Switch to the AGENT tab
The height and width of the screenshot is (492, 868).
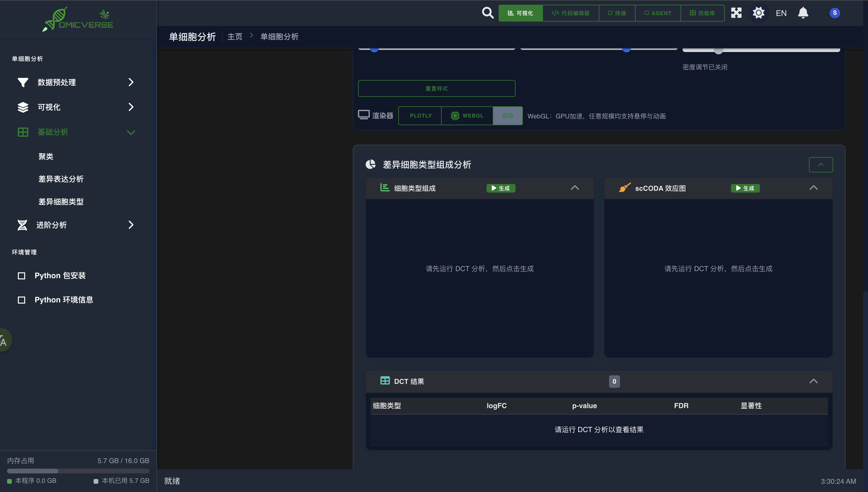(657, 13)
